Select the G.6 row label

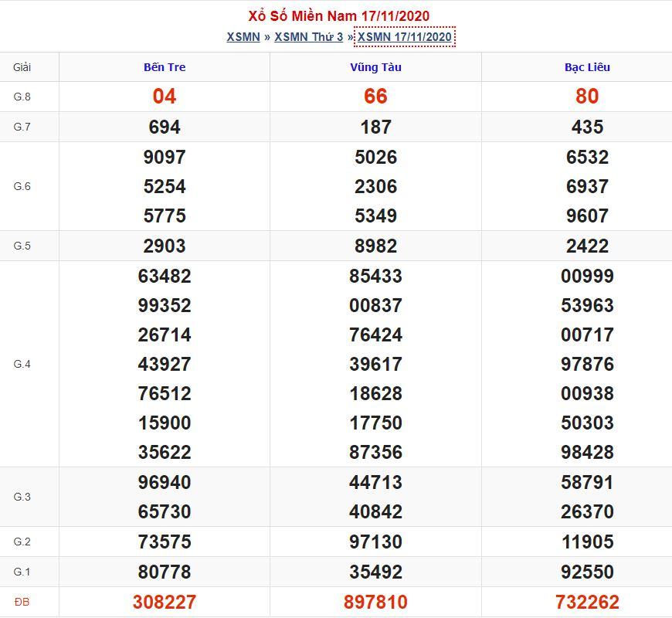(22, 186)
